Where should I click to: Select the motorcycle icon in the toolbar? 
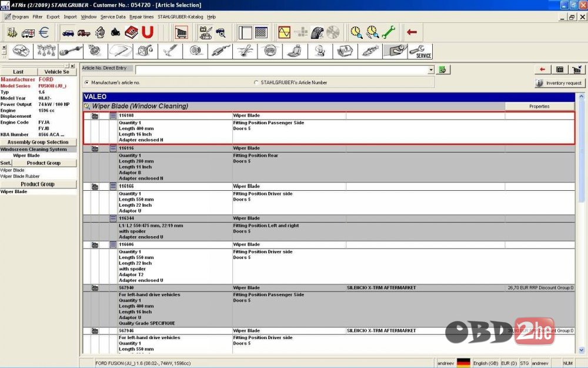click(x=115, y=32)
